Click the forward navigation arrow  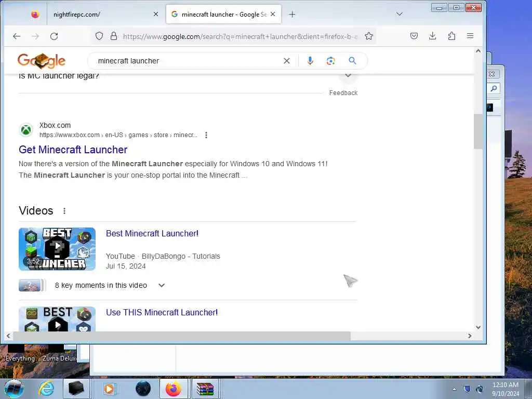[35, 36]
